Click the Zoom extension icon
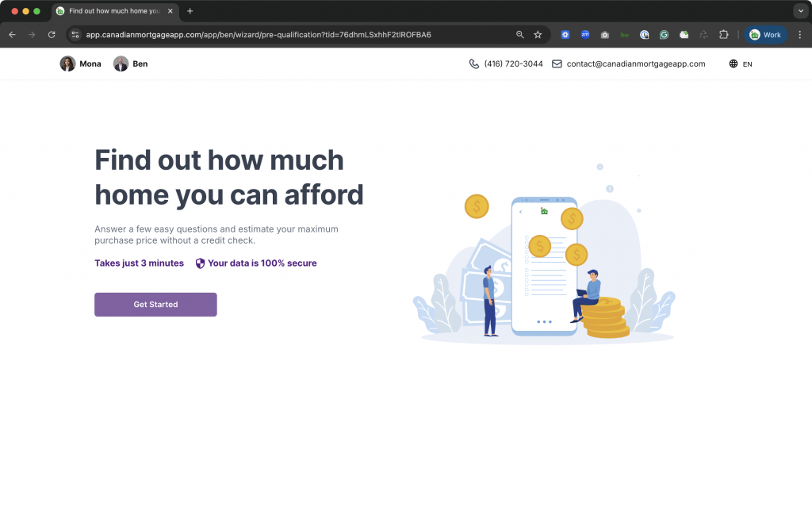The image size is (812, 511). point(585,35)
